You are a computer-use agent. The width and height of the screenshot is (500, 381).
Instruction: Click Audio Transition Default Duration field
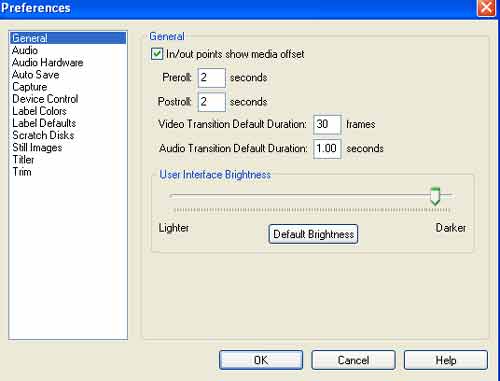327,149
